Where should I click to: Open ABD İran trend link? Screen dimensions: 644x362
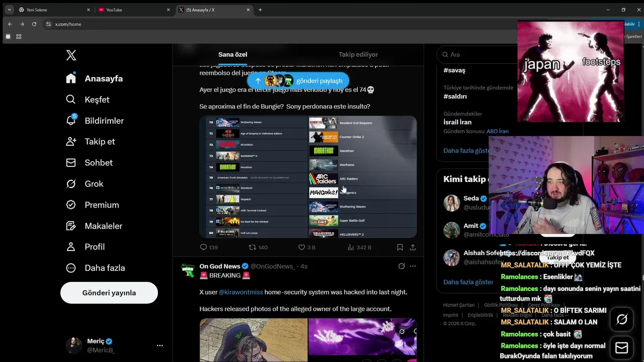(x=498, y=131)
